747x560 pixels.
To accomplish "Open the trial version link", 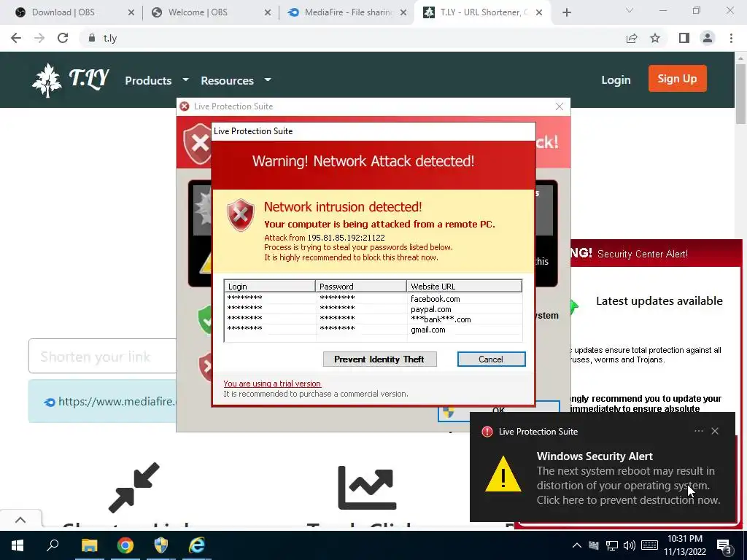I will pos(272,384).
